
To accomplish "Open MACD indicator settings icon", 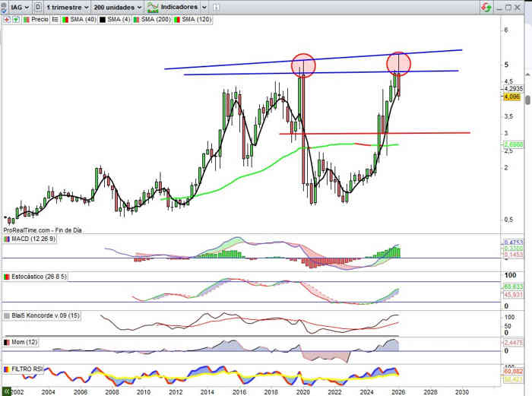I will [7, 239].
